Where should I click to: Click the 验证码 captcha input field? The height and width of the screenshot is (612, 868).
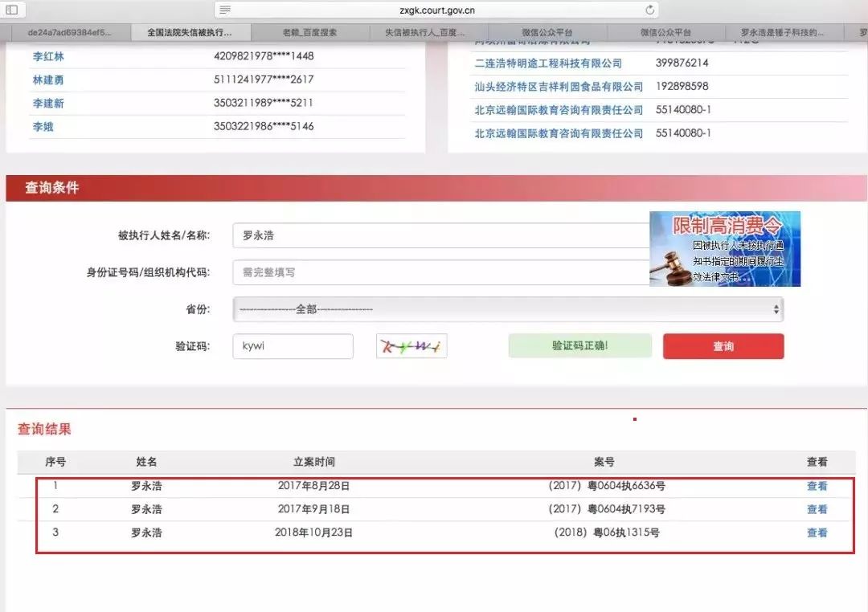[x=293, y=346]
